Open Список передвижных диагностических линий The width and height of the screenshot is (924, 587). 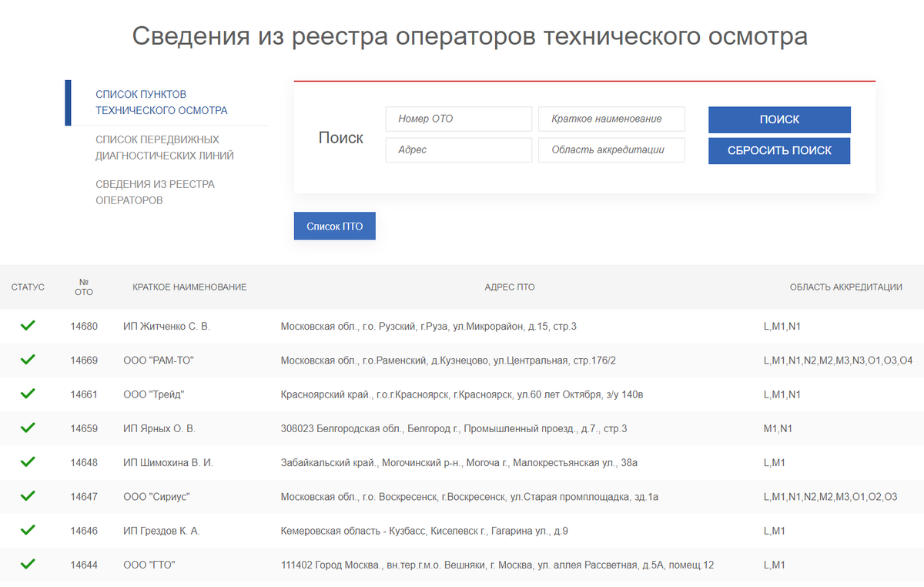tap(165, 147)
